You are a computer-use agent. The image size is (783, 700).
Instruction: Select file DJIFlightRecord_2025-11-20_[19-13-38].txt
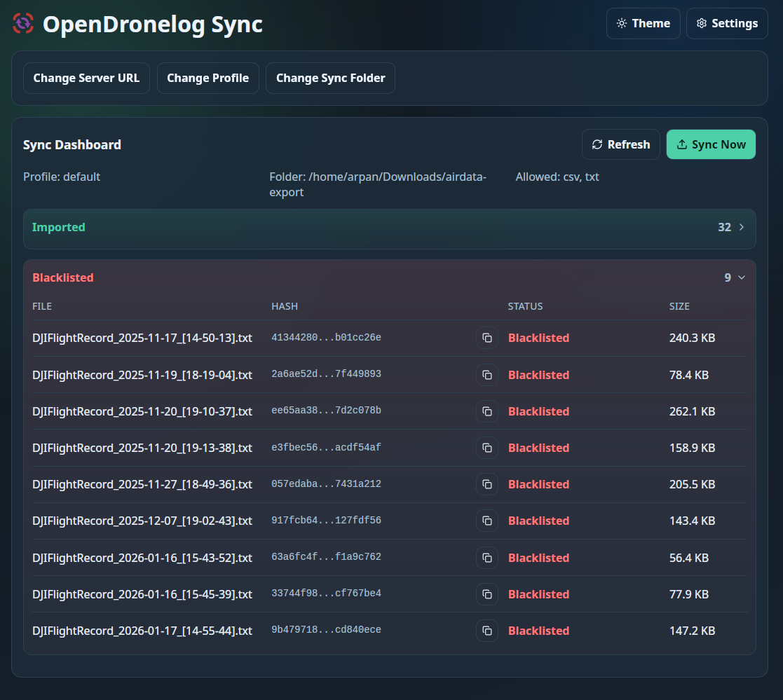click(x=142, y=448)
